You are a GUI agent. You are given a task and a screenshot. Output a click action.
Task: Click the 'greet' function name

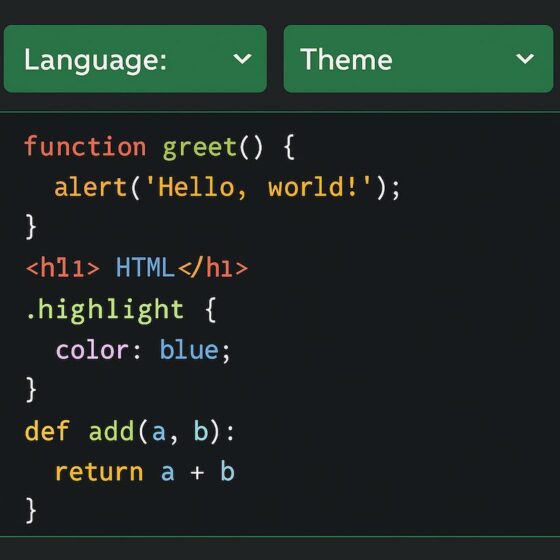[199, 148]
